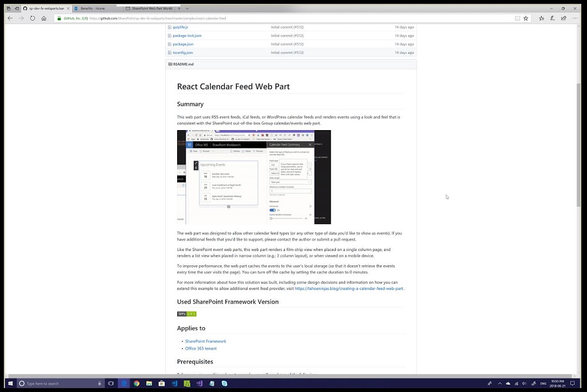Open OneDrive from the system tray

[x=508, y=383]
